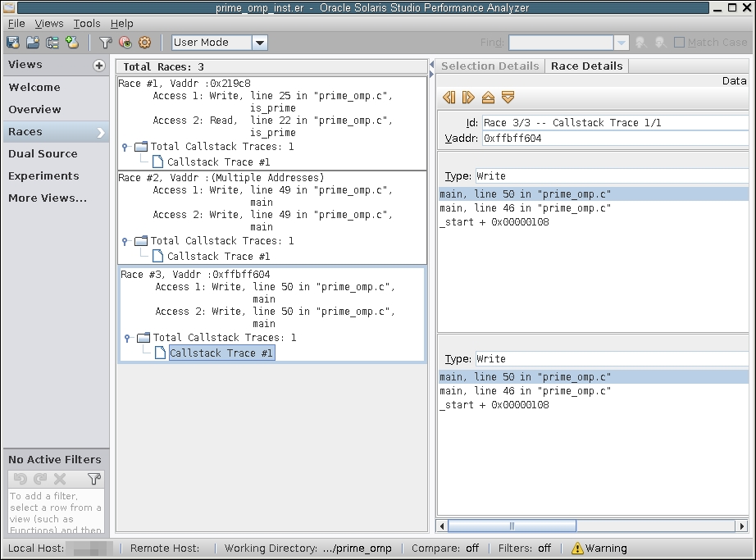Image resolution: width=756 pixels, height=560 pixels.
Task: Click the down arrow callstack trace icon
Action: pos(508,98)
